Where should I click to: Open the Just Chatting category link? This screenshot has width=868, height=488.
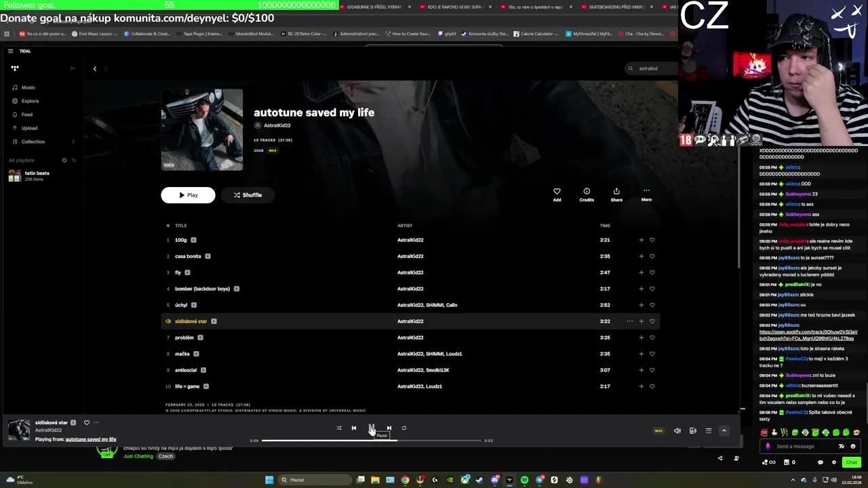(x=138, y=457)
